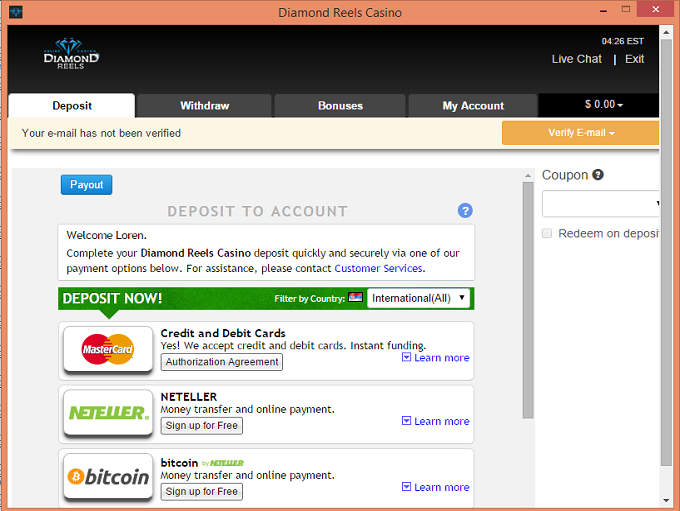Click the country flag icon
The image size is (680, 511).
pyautogui.click(x=355, y=298)
